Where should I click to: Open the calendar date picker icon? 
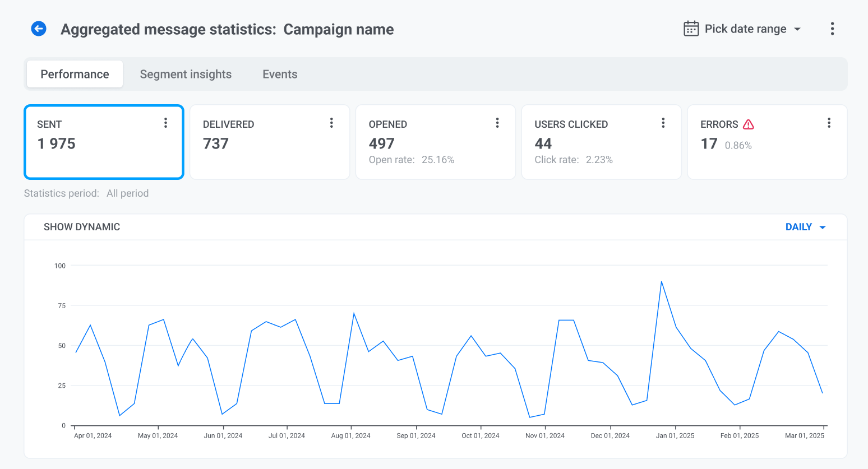(691, 29)
